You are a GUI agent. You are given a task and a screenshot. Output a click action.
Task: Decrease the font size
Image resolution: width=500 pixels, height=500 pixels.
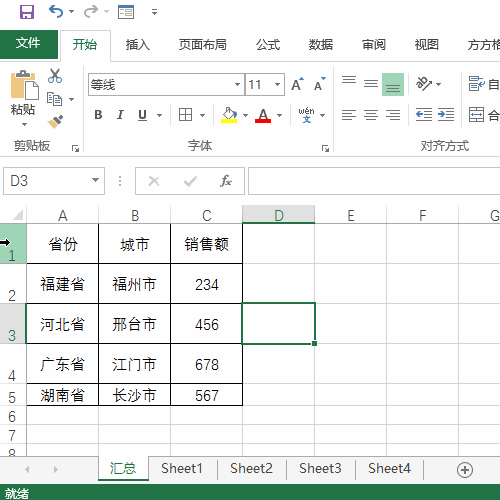point(320,84)
